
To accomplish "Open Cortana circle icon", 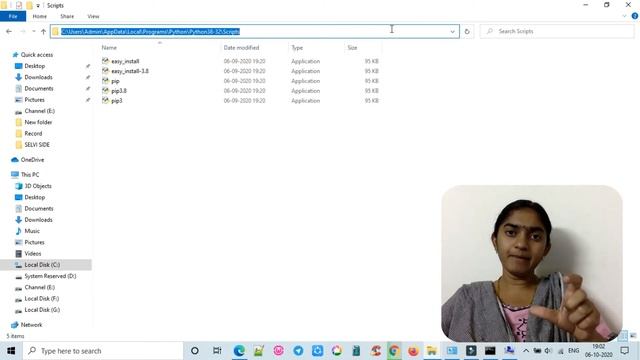I will click(195, 351).
